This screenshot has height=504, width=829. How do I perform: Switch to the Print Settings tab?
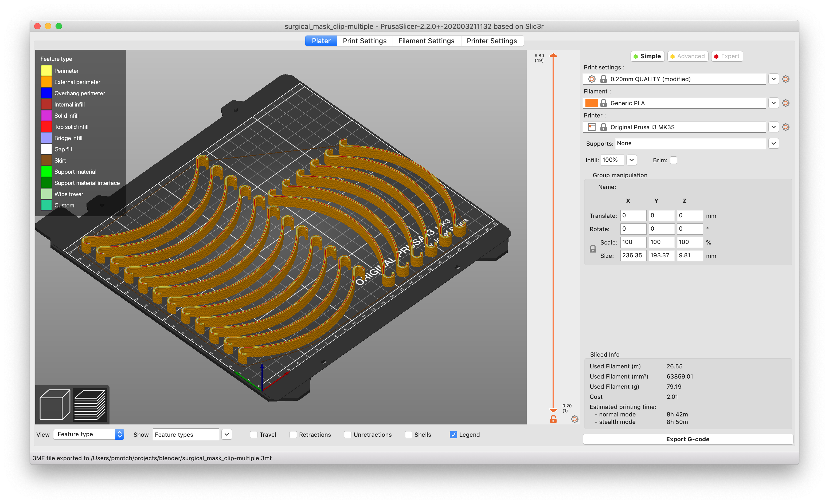[364, 41]
